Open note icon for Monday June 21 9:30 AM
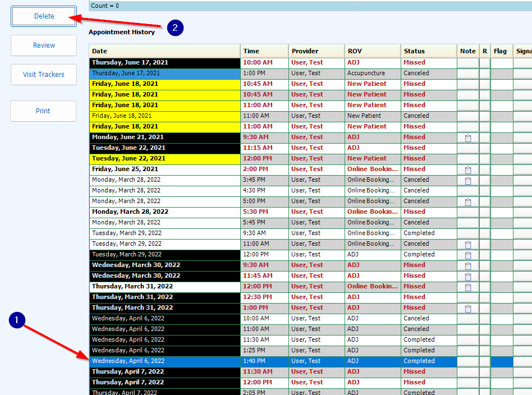Screen dimensions: 532x395 point(468,138)
